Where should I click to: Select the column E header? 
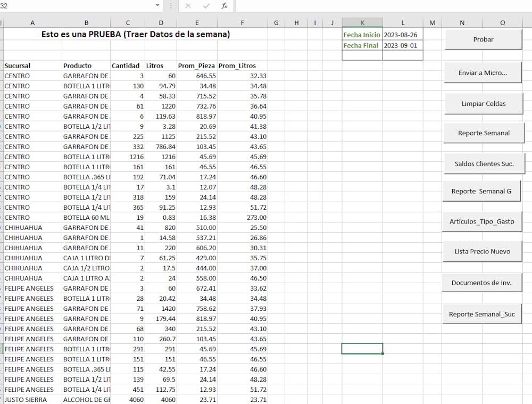pyautogui.click(x=197, y=22)
